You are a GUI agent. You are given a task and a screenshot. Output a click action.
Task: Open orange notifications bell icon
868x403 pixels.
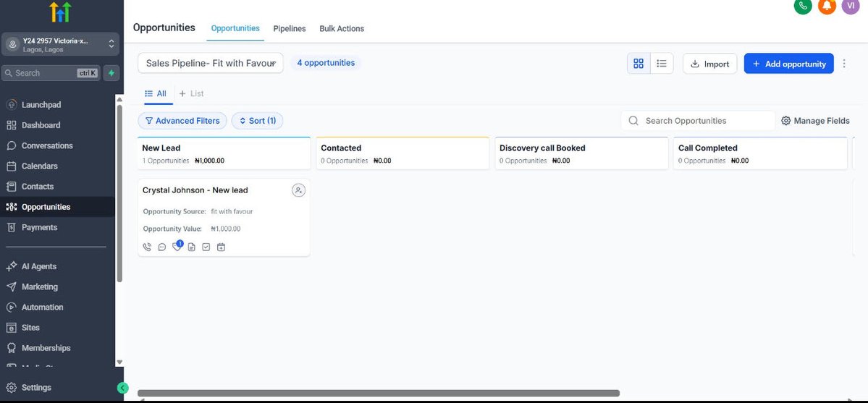click(x=827, y=6)
